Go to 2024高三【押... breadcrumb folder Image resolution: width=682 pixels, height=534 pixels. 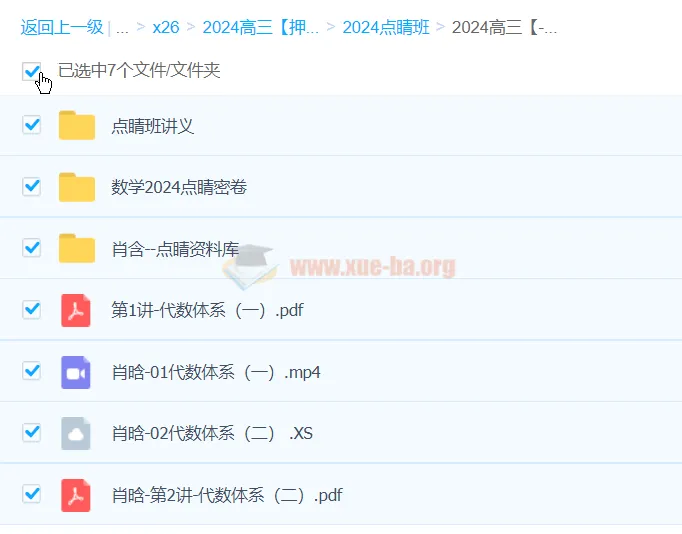click(261, 27)
